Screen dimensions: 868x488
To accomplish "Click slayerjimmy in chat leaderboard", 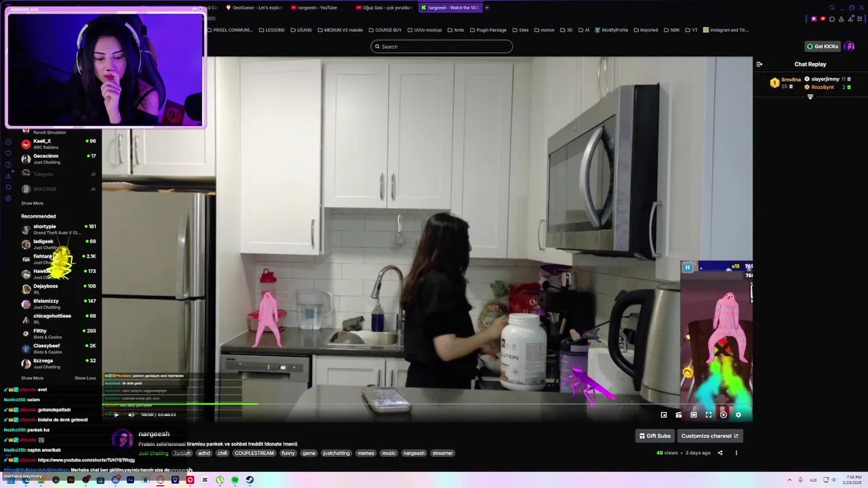I will tap(825, 79).
